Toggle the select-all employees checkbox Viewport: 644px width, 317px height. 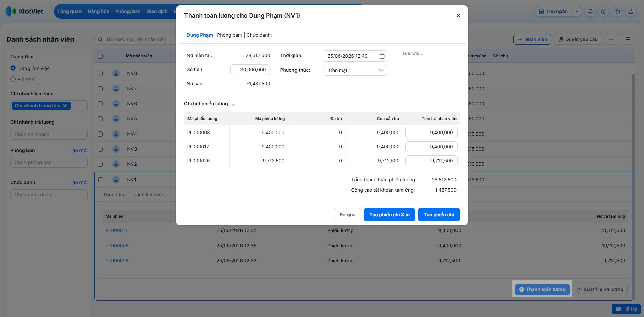coord(100,56)
